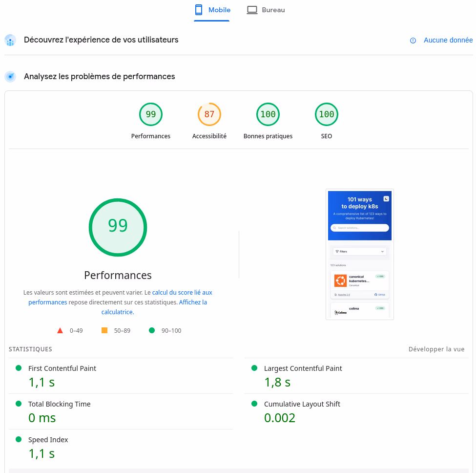Click the blue icon beside Découvrez l'expérience section
Screen dimensions: 476x473
tap(10, 40)
